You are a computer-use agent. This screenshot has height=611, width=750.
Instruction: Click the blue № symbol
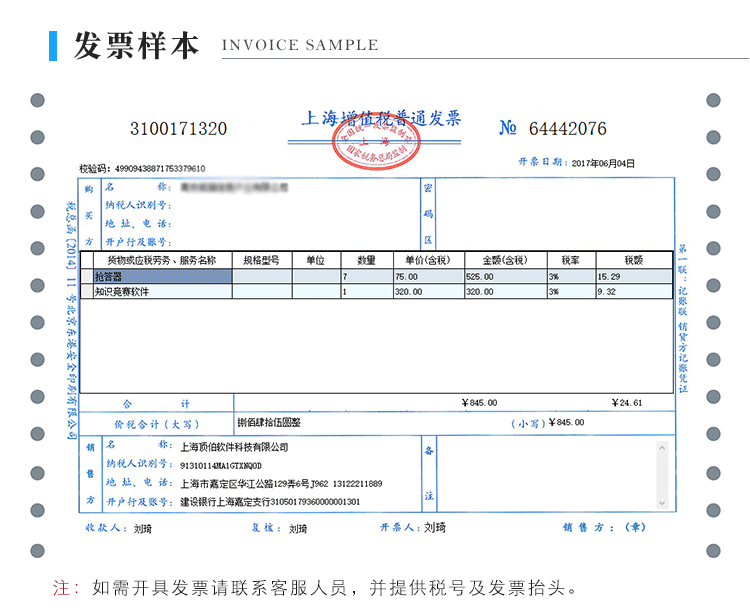508,129
